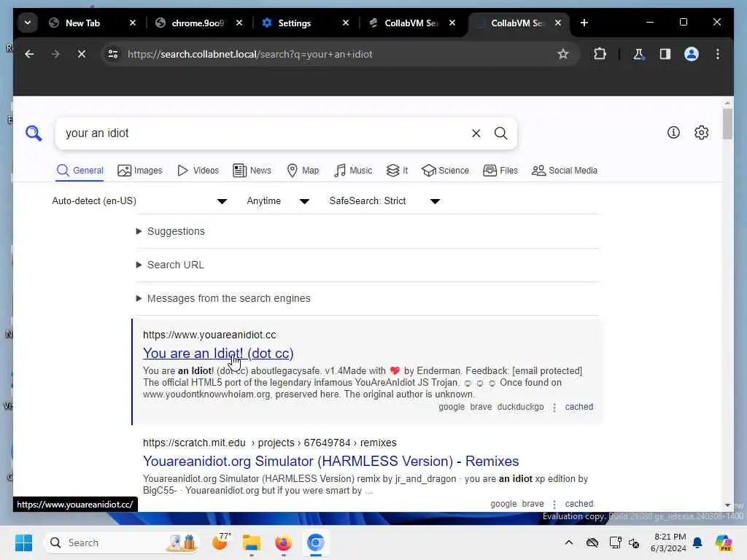Open Youareanidiot.org Simulator Remixes result

coord(330,462)
